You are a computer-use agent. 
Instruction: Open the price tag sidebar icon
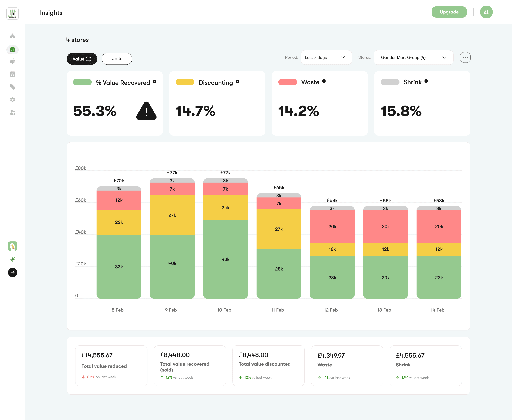[13, 87]
